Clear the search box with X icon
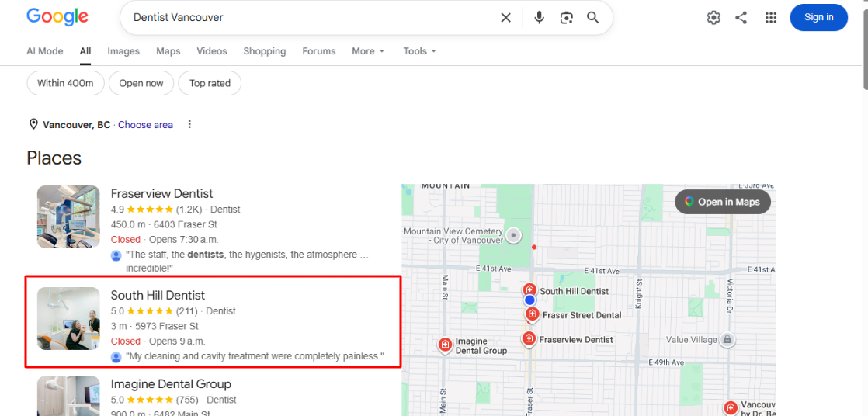 point(505,18)
